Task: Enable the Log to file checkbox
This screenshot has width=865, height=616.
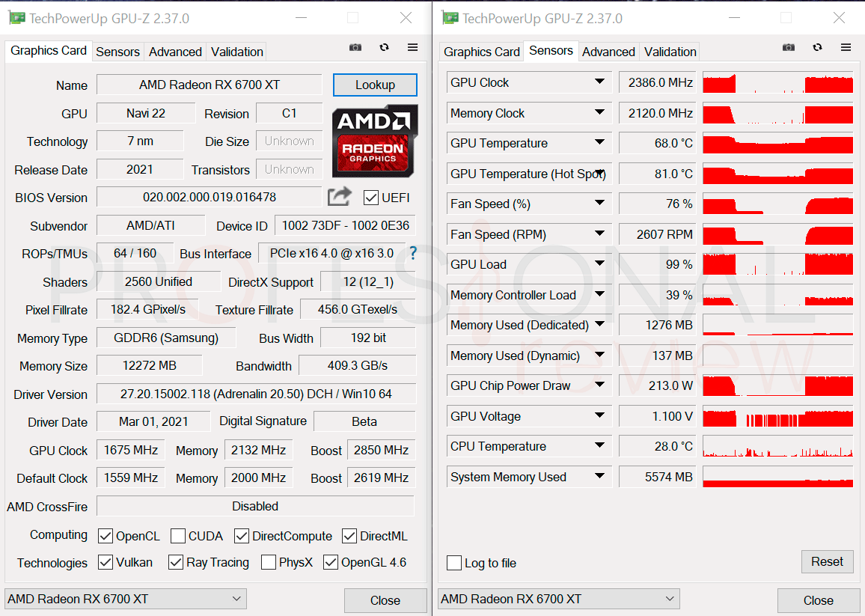Action: pos(454,563)
